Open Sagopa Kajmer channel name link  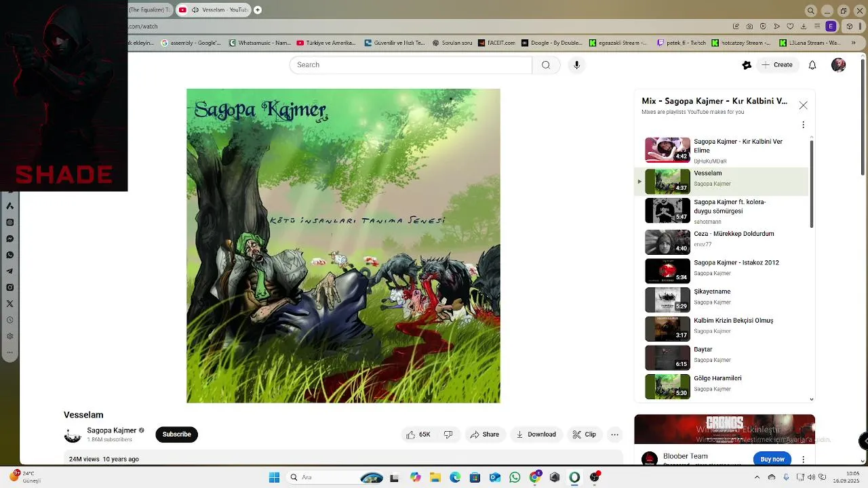(x=112, y=430)
